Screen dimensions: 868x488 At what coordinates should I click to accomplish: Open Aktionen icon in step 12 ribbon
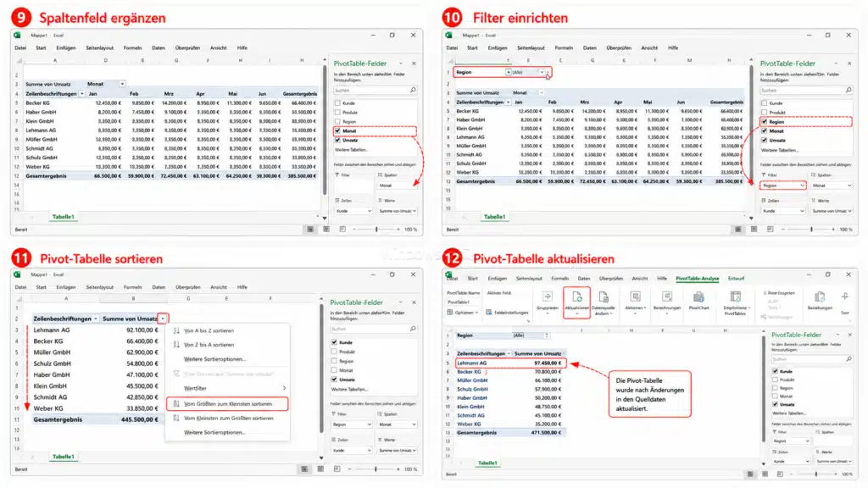(x=635, y=297)
